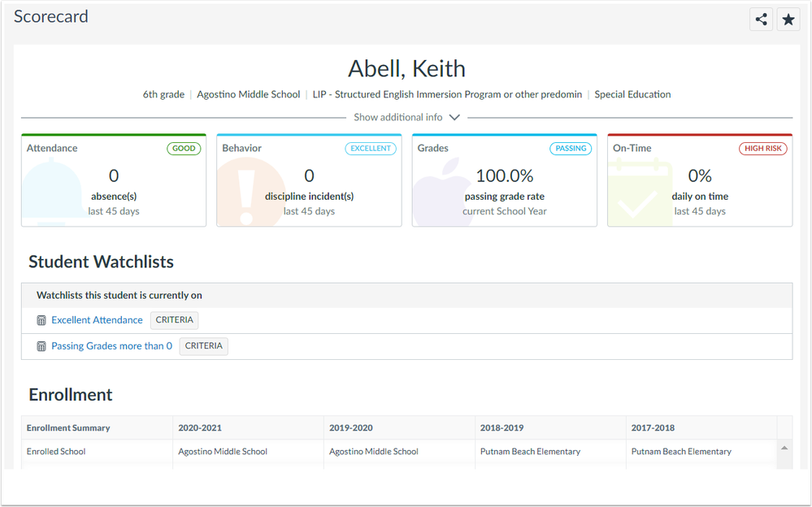Click Agostino Middle School in student header
The width and height of the screenshot is (812, 507).
tap(249, 94)
